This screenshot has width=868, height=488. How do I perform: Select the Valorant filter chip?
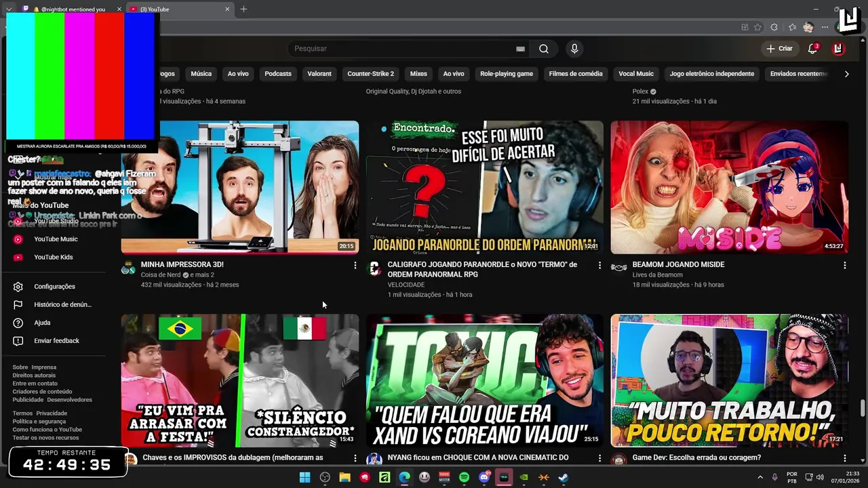[x=319, y=74]
